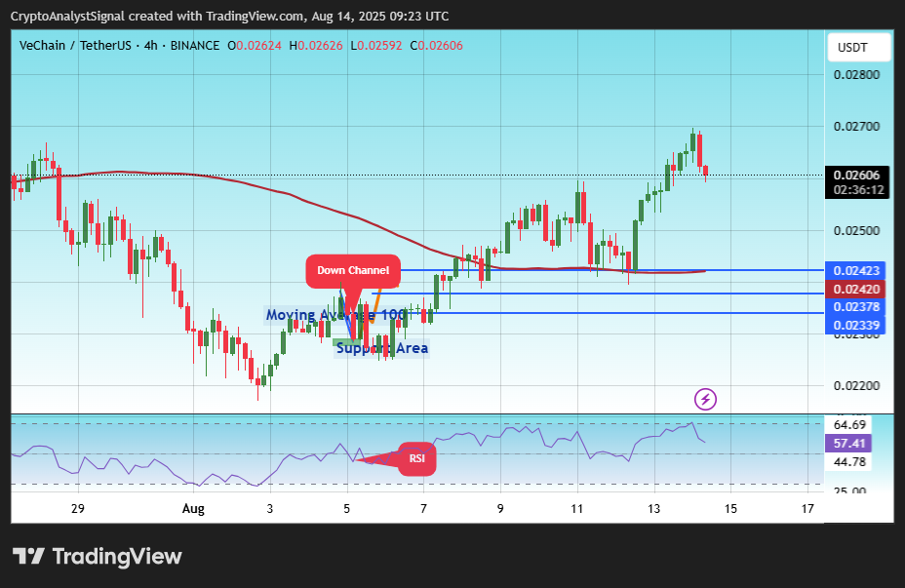Image resolution: width=905 pixels, height=588 pixels.
Task: Click the RSI upper level 64.69
Action: click(849, 425)
